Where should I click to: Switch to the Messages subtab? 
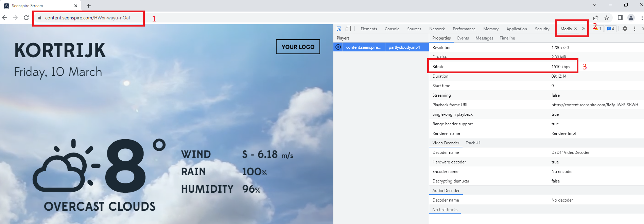tap(484, 38)
